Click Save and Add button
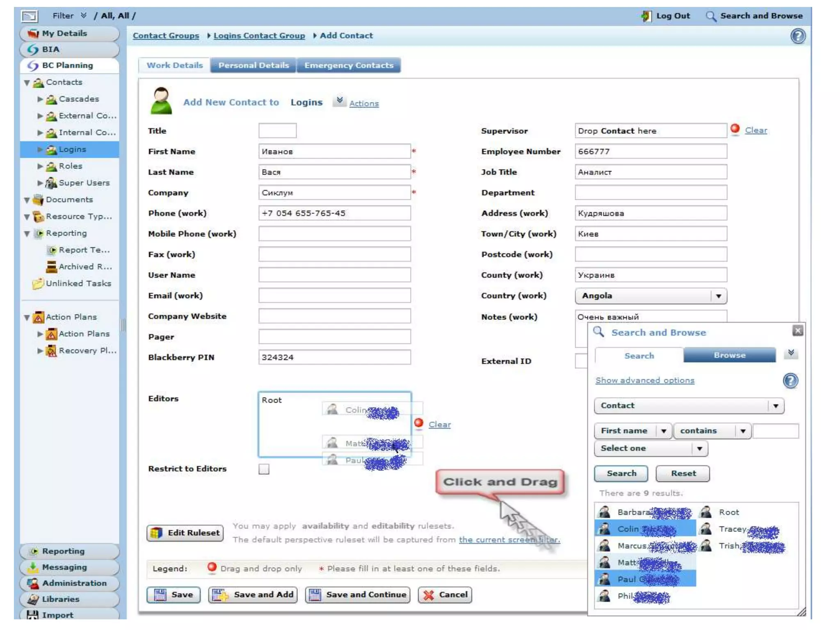 coord(253,595)
